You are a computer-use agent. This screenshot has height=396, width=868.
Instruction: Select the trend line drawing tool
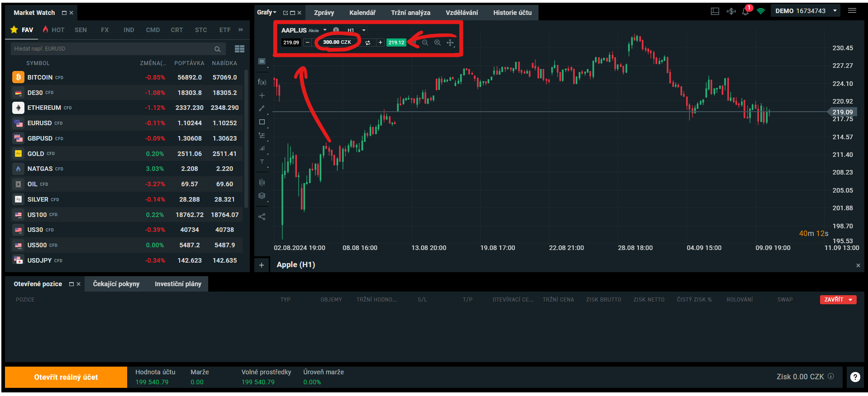[x=262, y=108]
